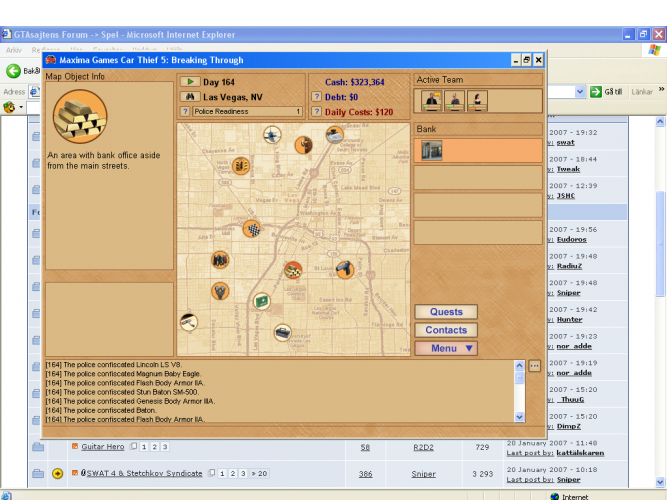This screenshot has width=667, height=500.
Task: Select the toolbox garage icon on map
Action: tap(283, 332)
